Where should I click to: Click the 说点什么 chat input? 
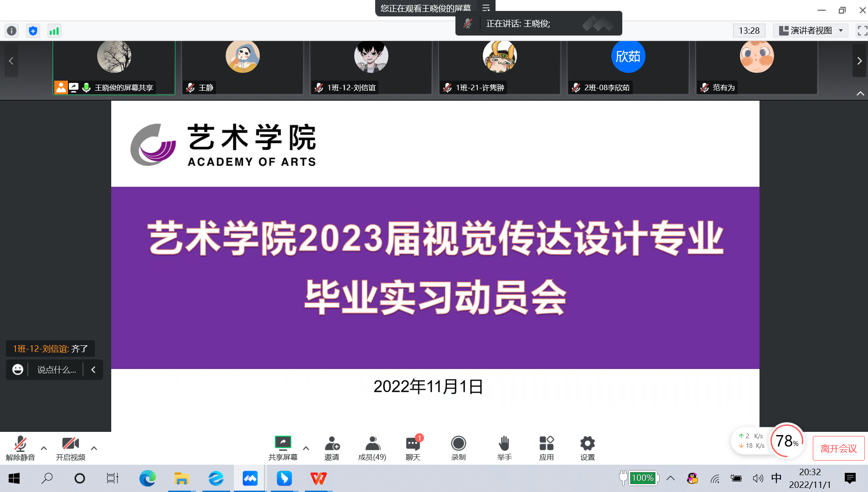tap(57, 369)
